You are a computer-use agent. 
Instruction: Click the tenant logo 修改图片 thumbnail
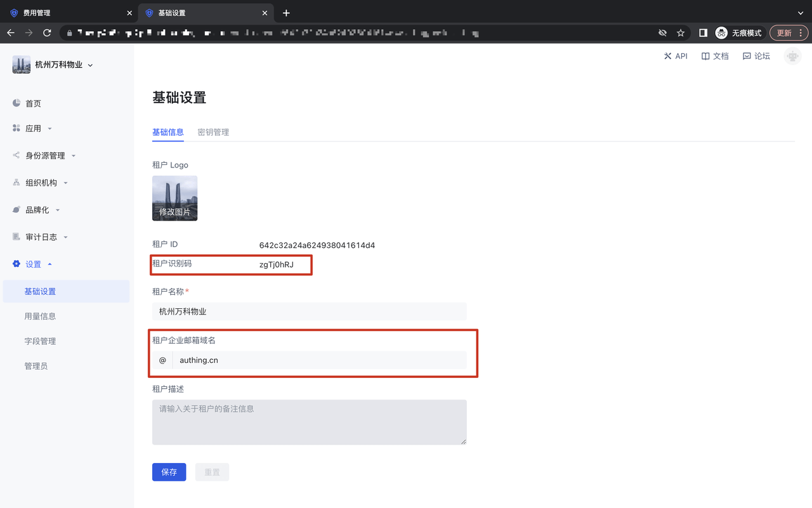174,198
